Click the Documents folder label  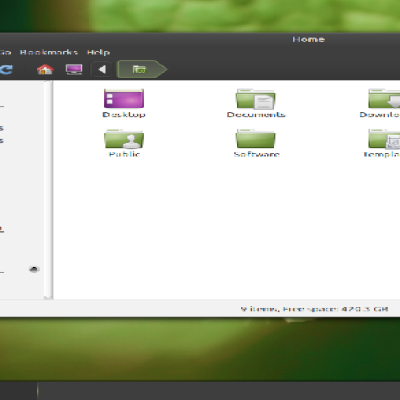click(x=256, y=115)
